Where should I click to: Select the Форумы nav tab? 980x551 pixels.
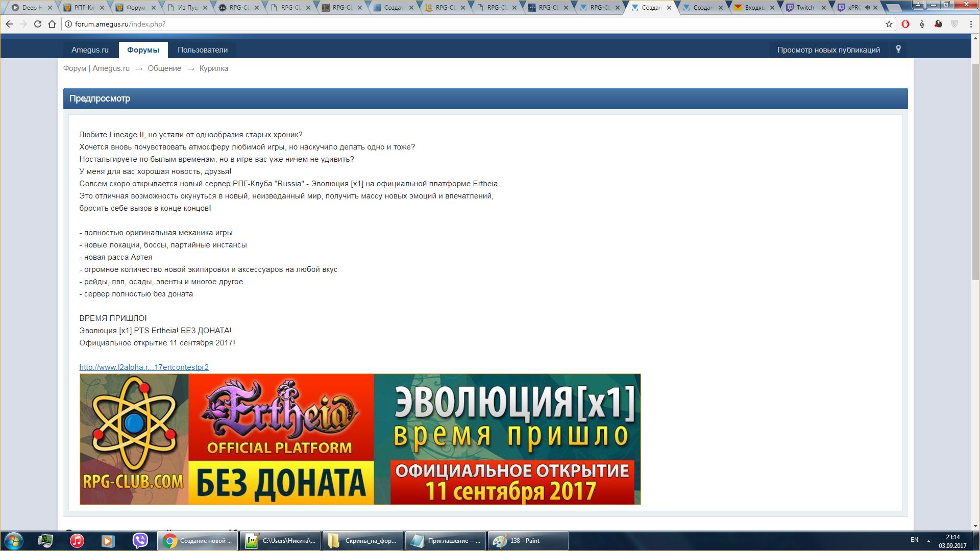[x=143, y=50]
